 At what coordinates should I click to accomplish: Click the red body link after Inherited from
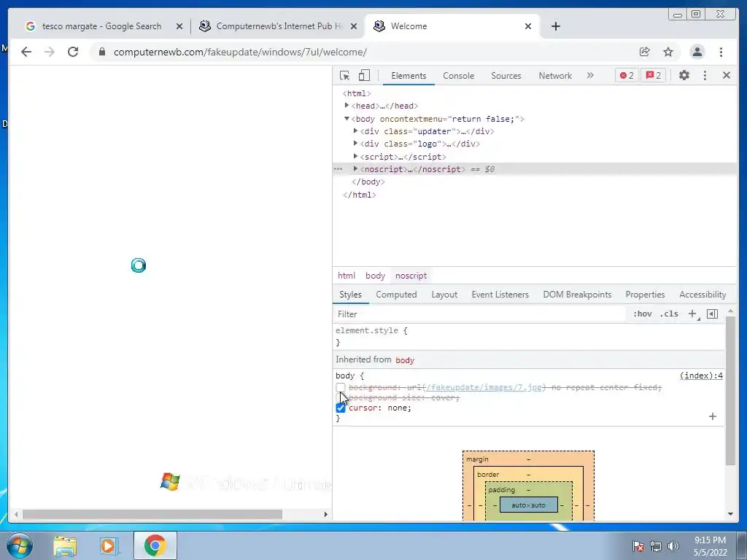coord(405,360)
